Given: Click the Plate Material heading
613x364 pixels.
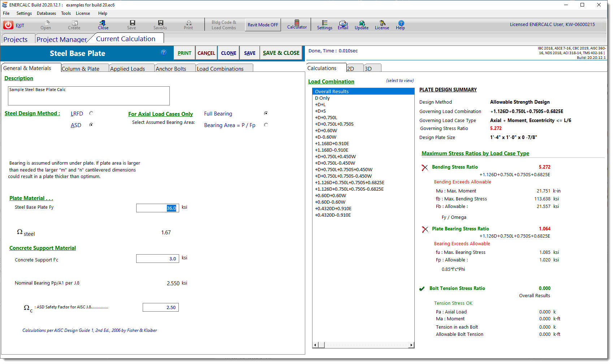Looking at the screenshot, I should [x=31, y=198].
